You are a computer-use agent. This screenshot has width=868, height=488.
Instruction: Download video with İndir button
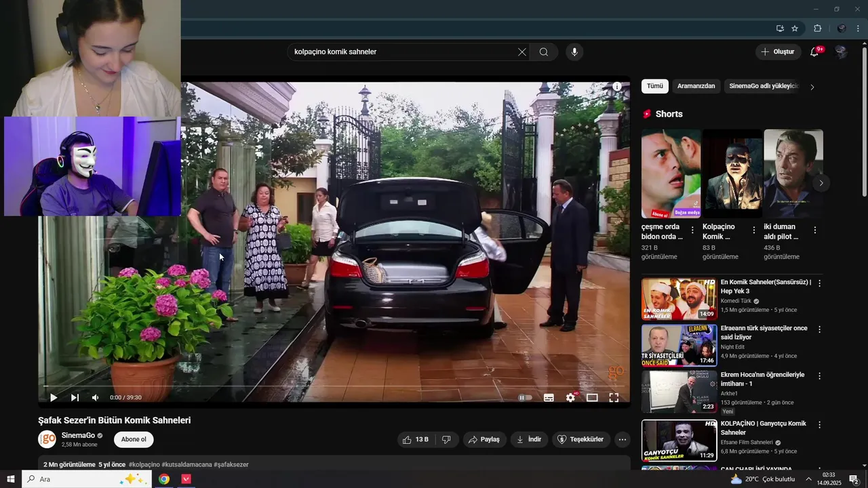point(529,439)
